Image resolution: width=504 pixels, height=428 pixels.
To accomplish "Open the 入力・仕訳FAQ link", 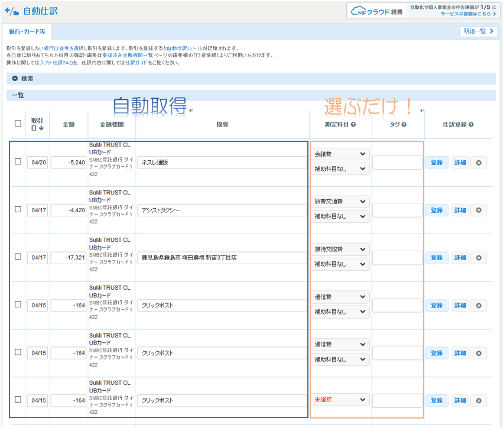I will 56,63.
